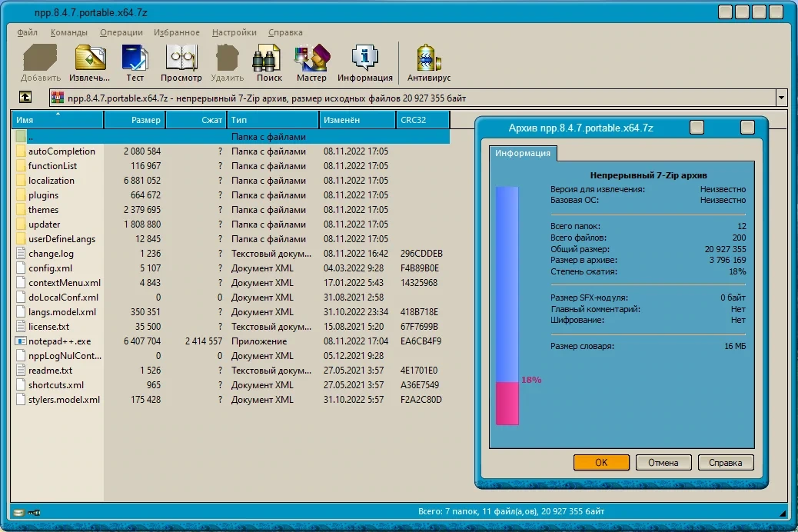Click the compression ratio bar in dialog

click(507, 305)
